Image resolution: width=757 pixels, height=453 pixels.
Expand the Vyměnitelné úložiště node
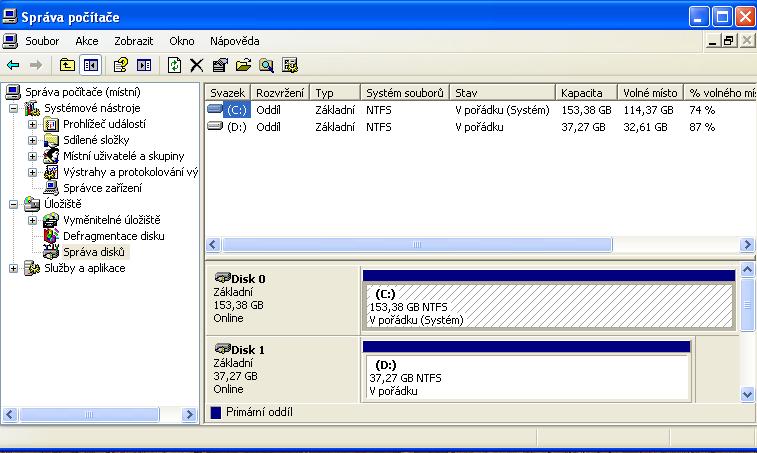pyautogui.click(x=32, y=220)
